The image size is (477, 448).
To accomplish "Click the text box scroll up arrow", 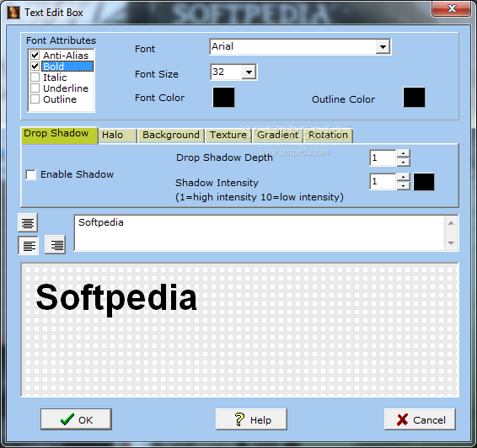I will tap(451, 223).
